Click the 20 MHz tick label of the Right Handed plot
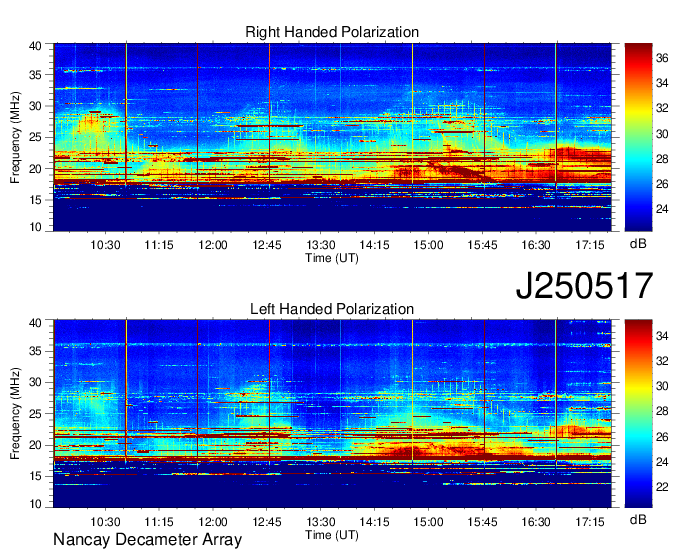This screenshot has width=680, height=552. tap(35, 169)
